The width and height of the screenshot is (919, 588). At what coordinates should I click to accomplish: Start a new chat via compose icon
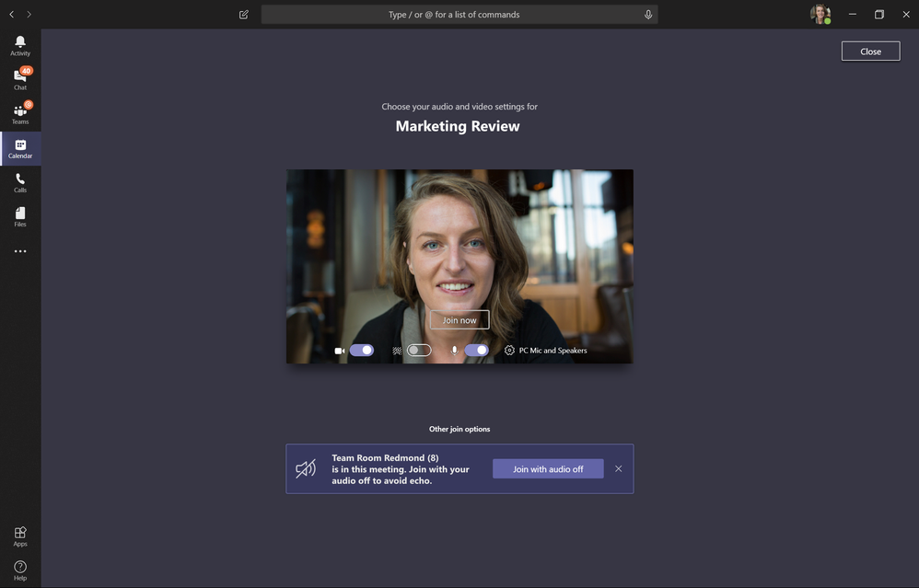pos(244,15)
